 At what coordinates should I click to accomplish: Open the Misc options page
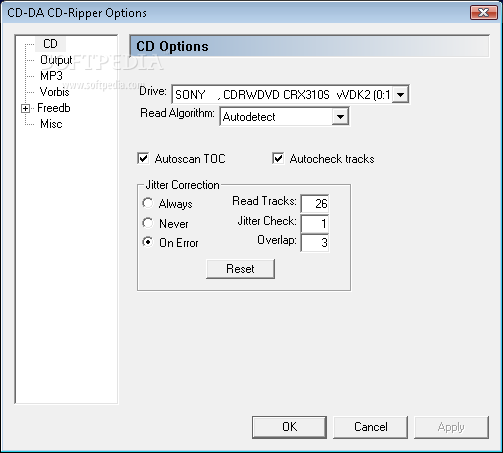51,124
